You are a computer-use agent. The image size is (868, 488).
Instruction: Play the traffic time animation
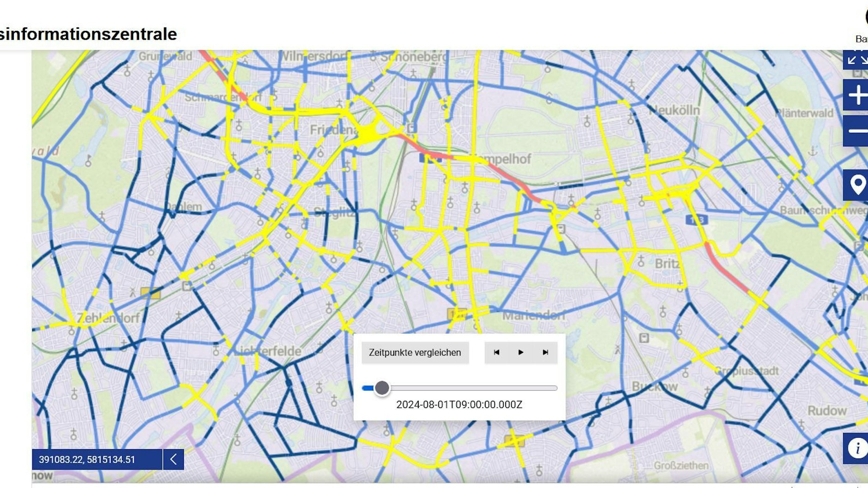(x=521, y=353)
